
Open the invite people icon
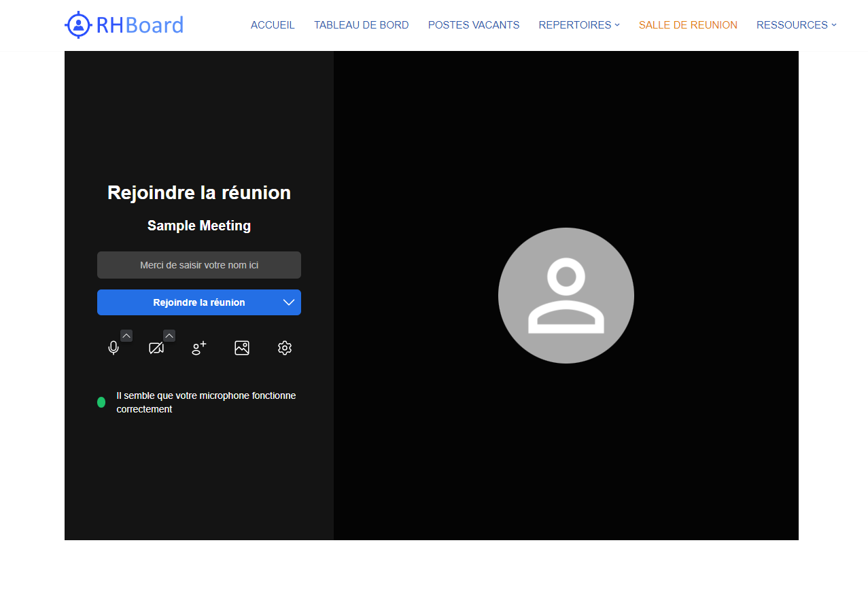(199, 348)
